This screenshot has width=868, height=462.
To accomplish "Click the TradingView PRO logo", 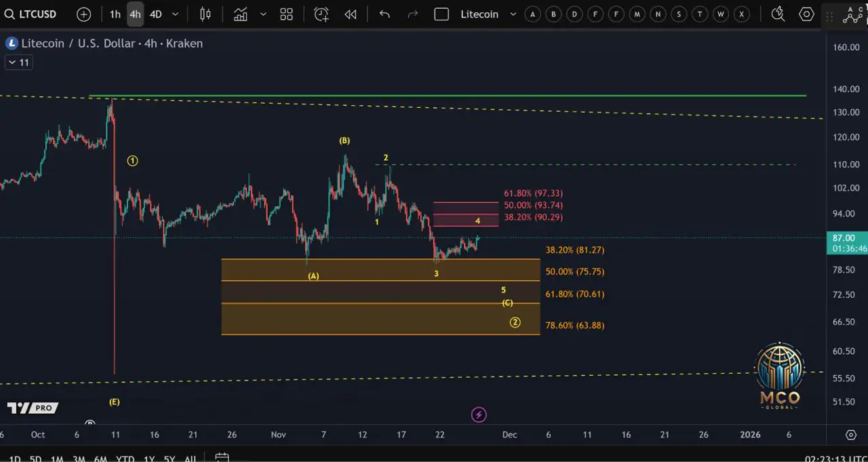I will pos(33,408).
